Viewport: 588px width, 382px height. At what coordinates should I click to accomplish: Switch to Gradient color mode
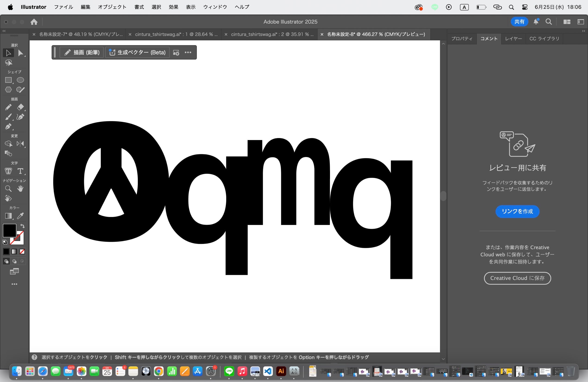(14, 252)
